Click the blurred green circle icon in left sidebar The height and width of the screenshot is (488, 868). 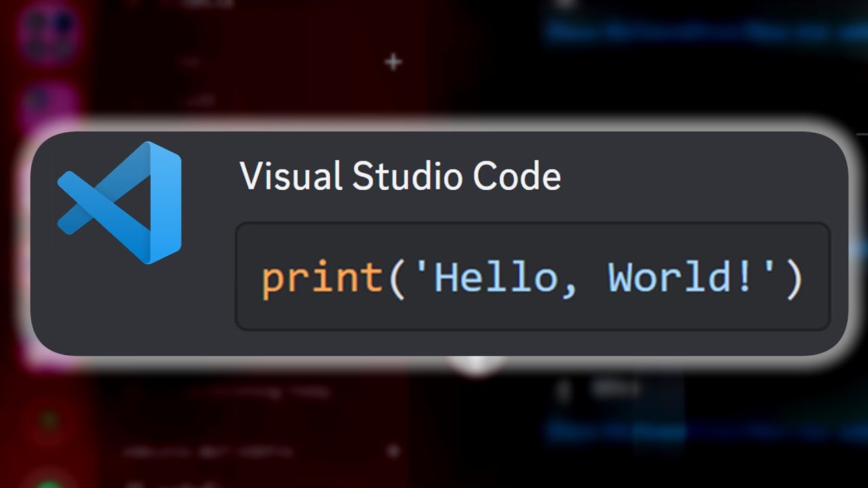[47, 420]
